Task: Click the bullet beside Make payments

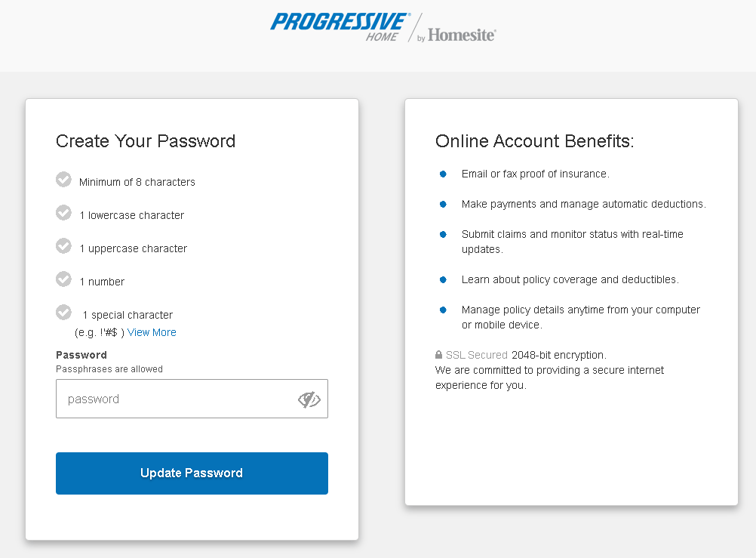Action: 444,205
